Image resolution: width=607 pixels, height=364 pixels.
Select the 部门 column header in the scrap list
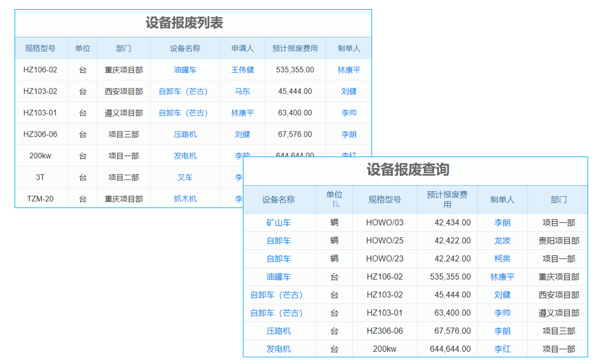[x=124, y=48]
